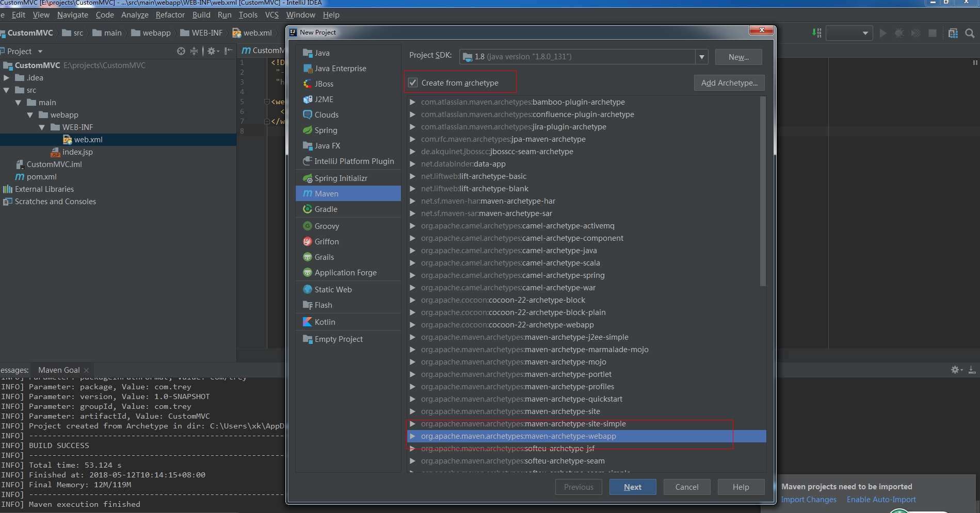Open Messages panel settings gear

(x=956, y=370)
